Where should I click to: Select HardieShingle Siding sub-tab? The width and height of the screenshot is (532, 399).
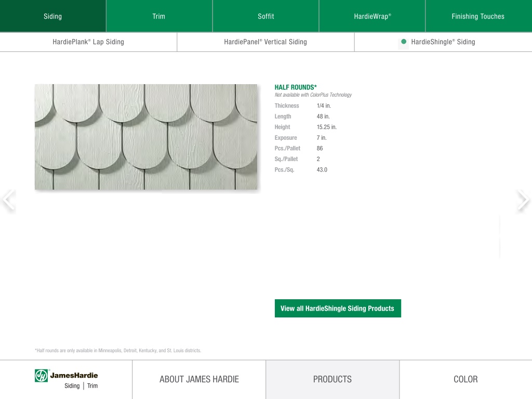click(x=443, y=42)
